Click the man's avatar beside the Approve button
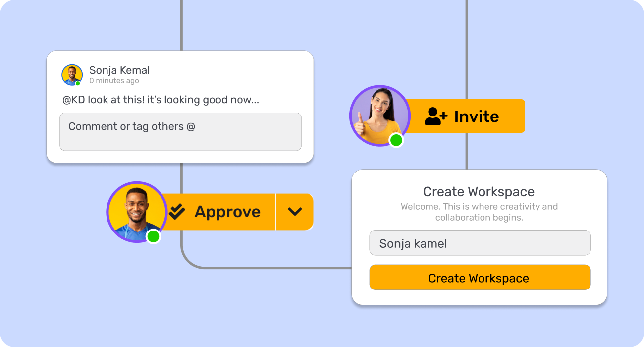 [x=136, y=211]
